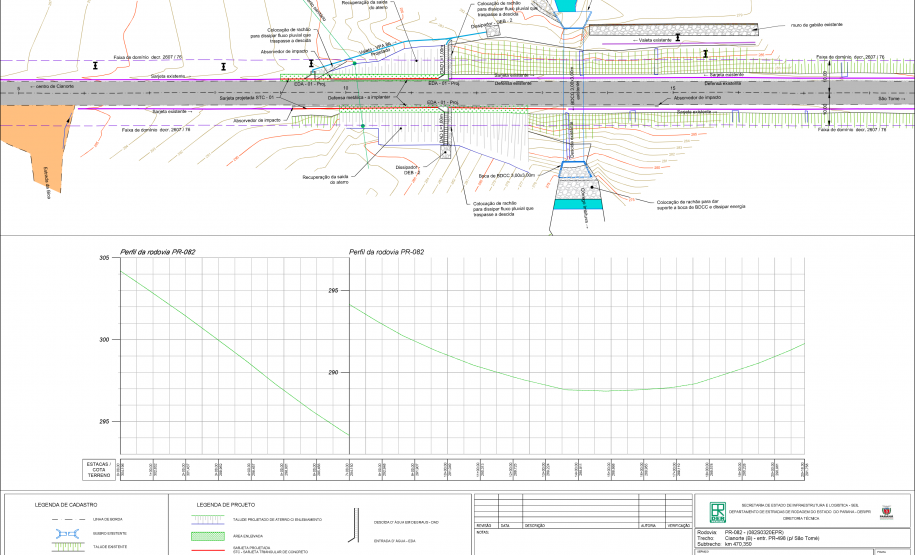915x555 pixels.
Task: Click the ESTACAS / COTA TERRENO row label
Action: click(x=99, y=470)
